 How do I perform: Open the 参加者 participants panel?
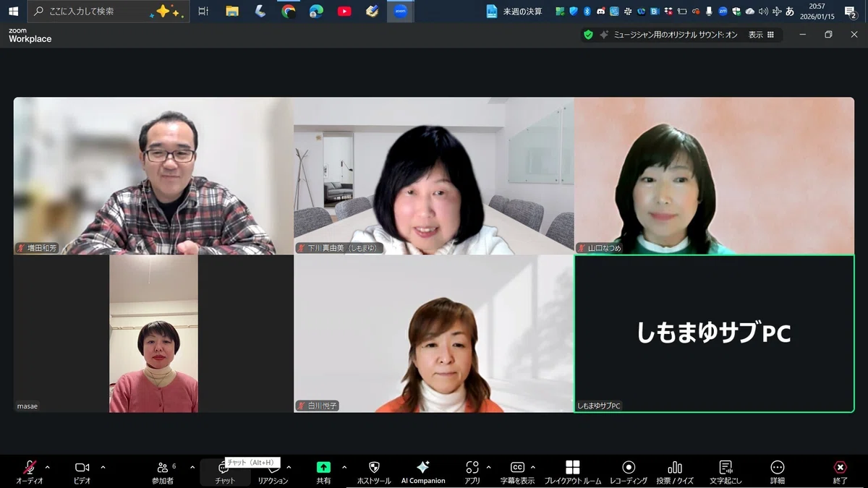coord(163,472)
